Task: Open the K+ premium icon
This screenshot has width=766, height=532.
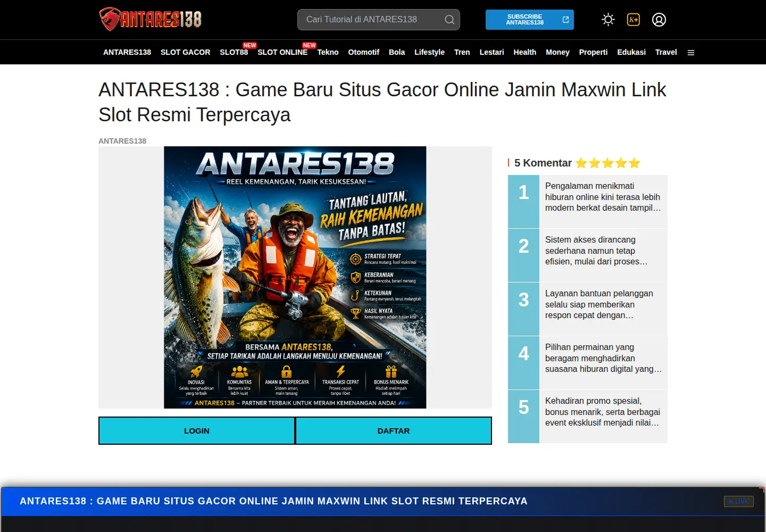Action: 634,20
